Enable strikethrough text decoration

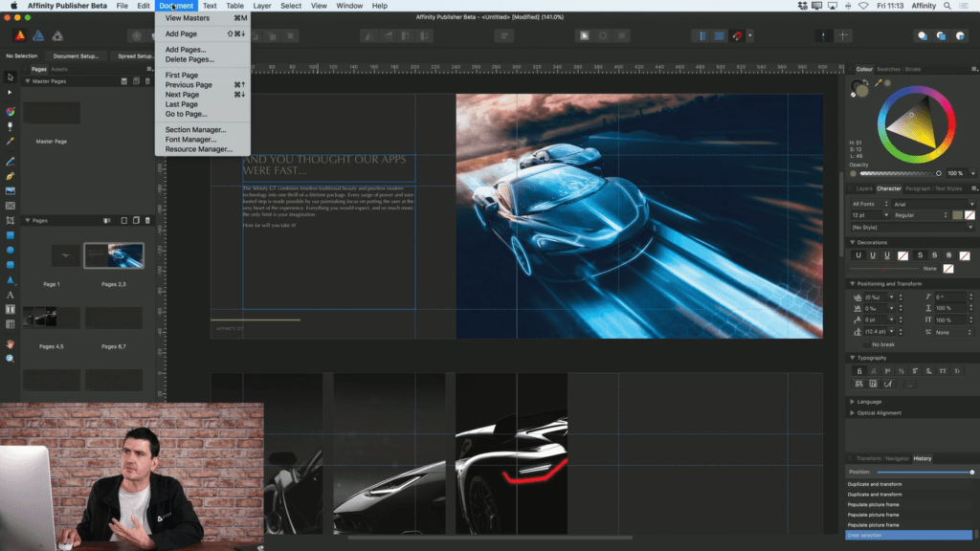tap(922, 255)
